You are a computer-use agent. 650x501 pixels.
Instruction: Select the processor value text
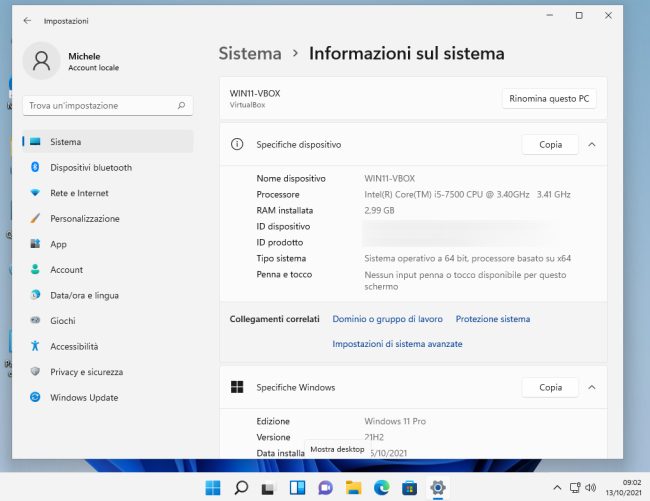click(467, 194)
